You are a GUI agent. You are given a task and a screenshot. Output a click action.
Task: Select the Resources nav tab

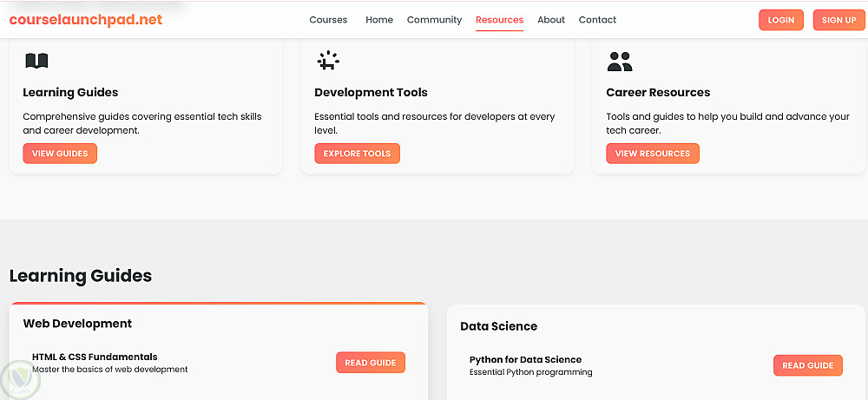pyautogui.click(x=499, y=20)
